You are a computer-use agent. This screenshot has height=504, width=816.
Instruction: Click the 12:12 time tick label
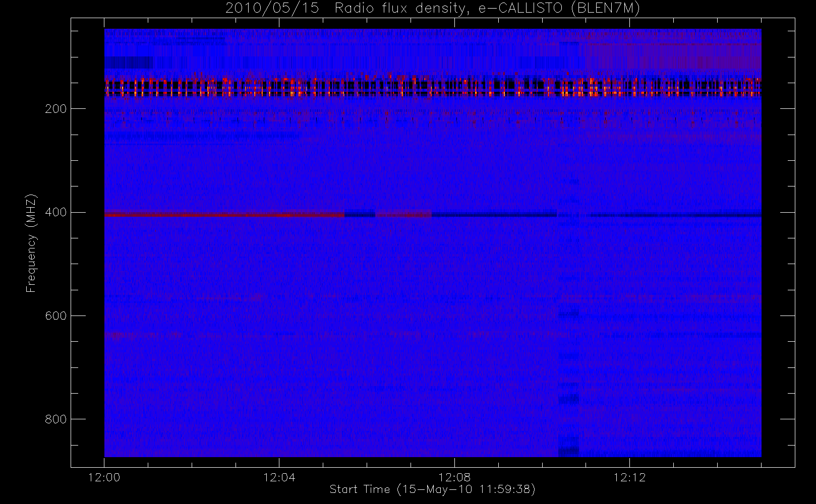point(629,477)
